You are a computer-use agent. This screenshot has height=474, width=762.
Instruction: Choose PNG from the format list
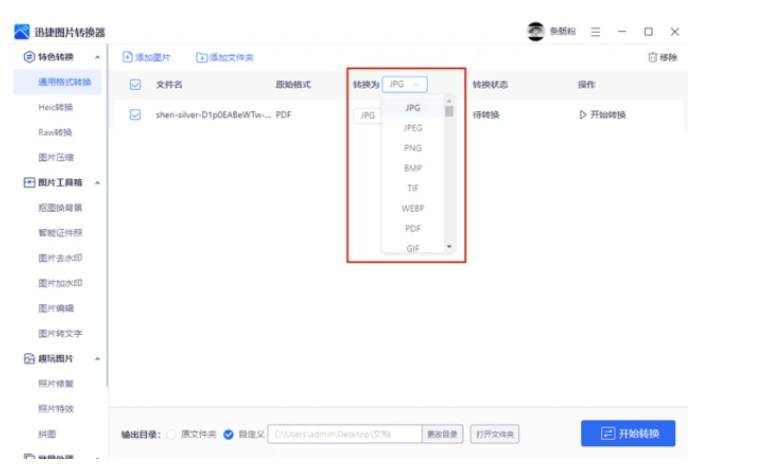point(412,148)
